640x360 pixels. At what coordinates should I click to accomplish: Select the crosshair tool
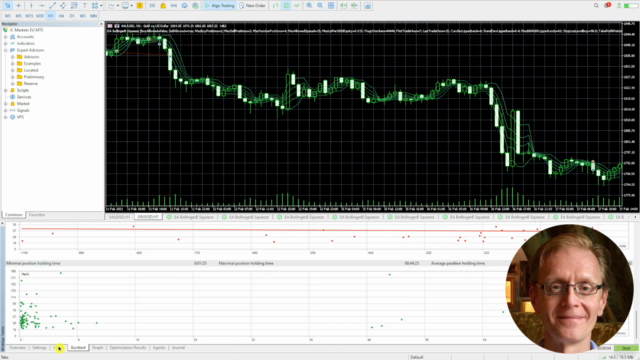[18, 6]
